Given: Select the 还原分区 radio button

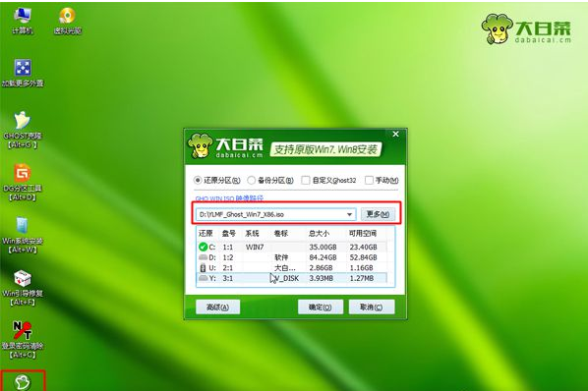Looking at the screenshot, I should coord(198,180).
